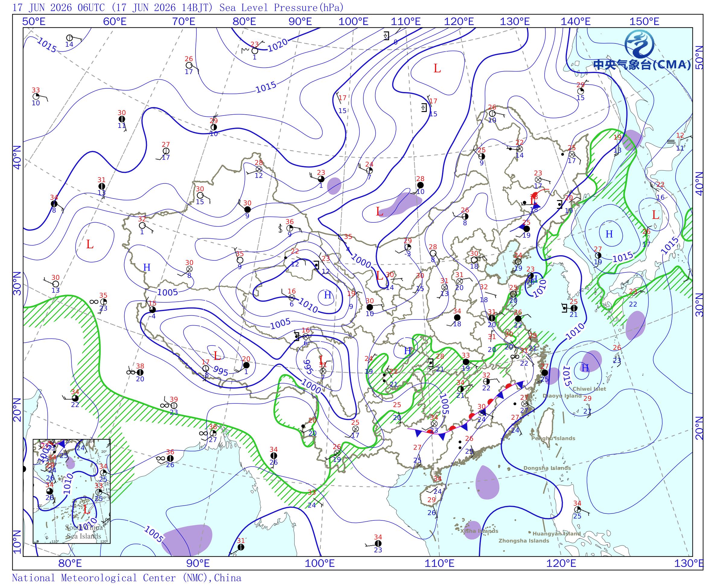
Task: Click the blue H inside the 1015 isobar over Japan Sea
Action: click(x=609, y=234)
